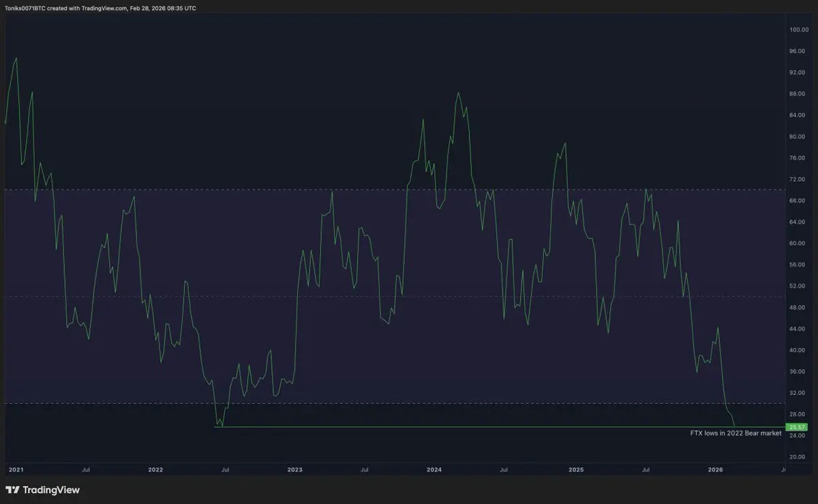The height and width of the screenshot is (504, 818).
Task: Click the 2022 time axis label
Action: [x=155, y=469]
